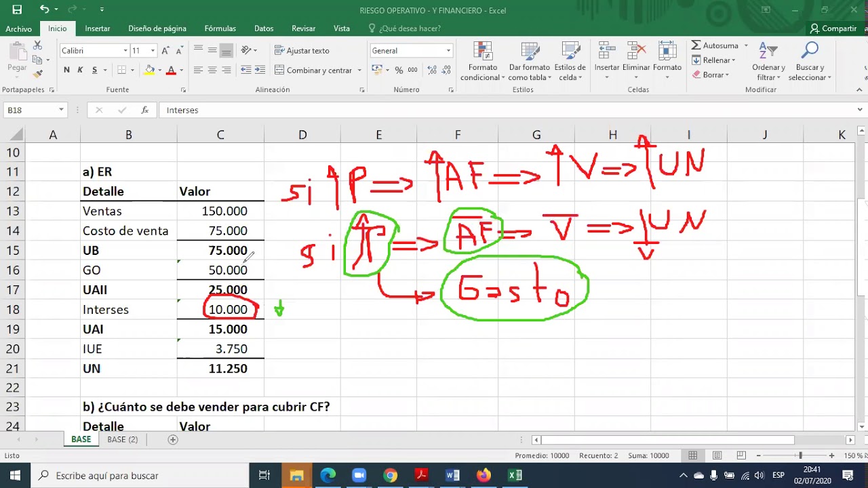Align text right
Image resolution: width=868 pixels, height=488 pixels.
(x=226, y=70)
